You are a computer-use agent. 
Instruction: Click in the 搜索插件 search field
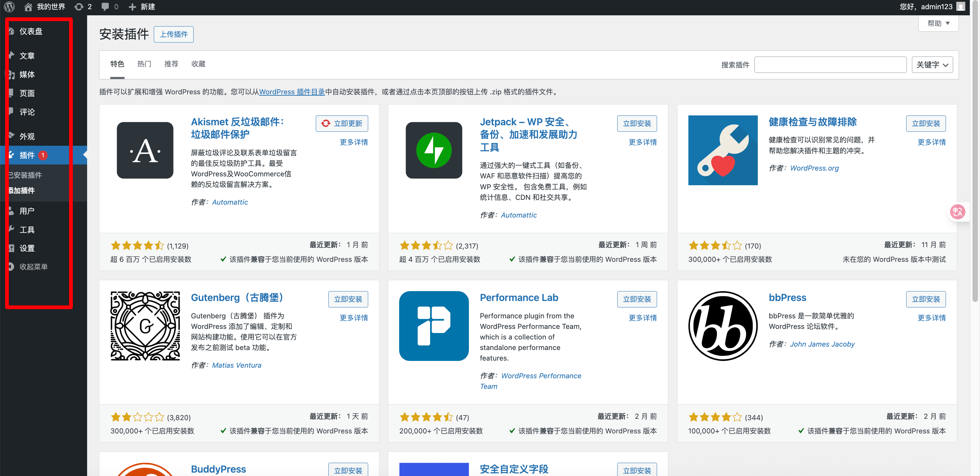point(830,65)
